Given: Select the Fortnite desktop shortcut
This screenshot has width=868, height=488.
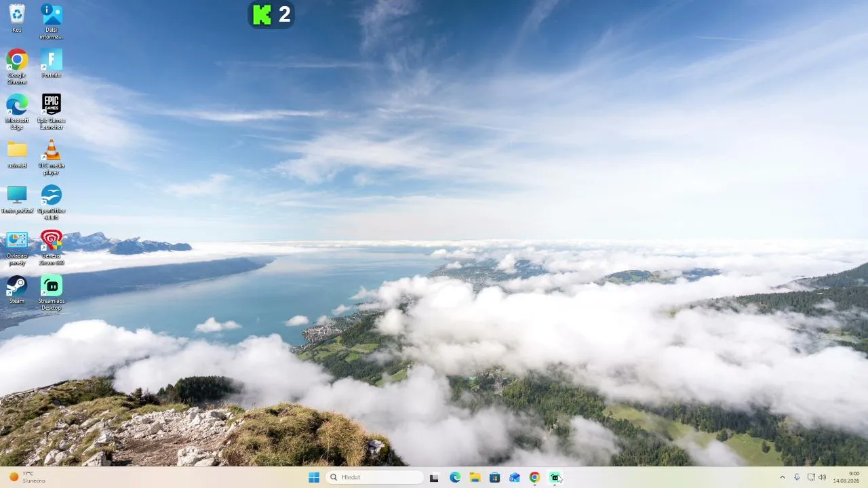Looking at the screenshot, I should (x=52, y=63).
